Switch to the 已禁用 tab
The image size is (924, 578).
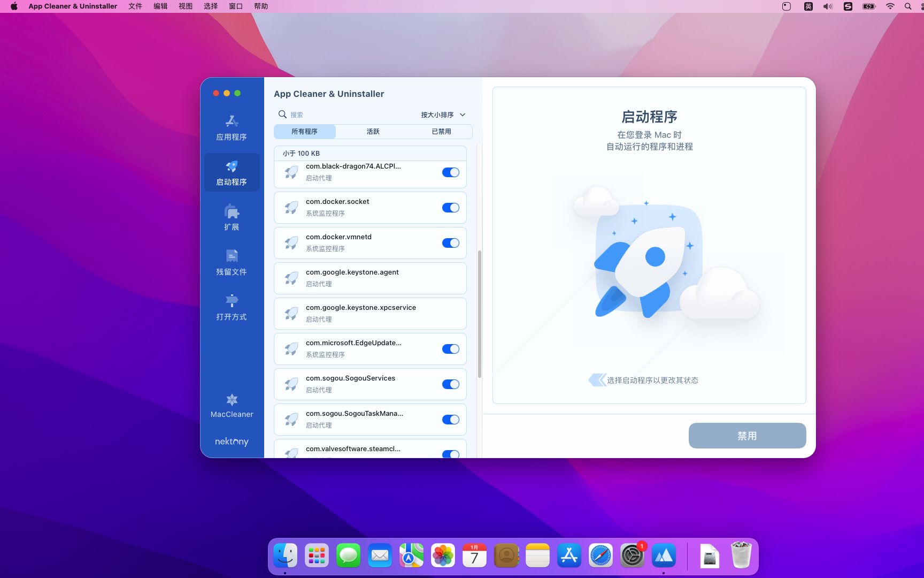point(441,131)
